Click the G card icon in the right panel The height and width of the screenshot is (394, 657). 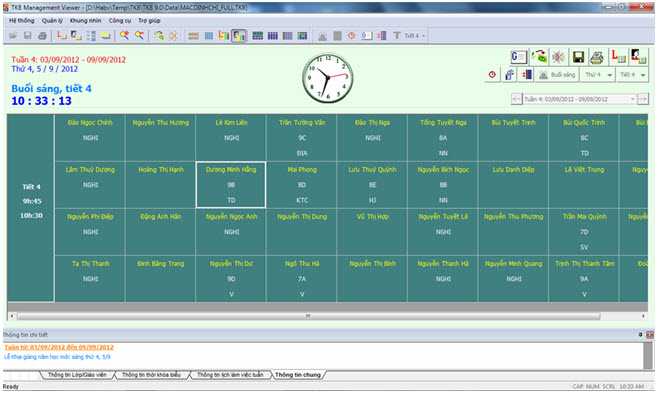pyautogui.click(x=518, y=57)
